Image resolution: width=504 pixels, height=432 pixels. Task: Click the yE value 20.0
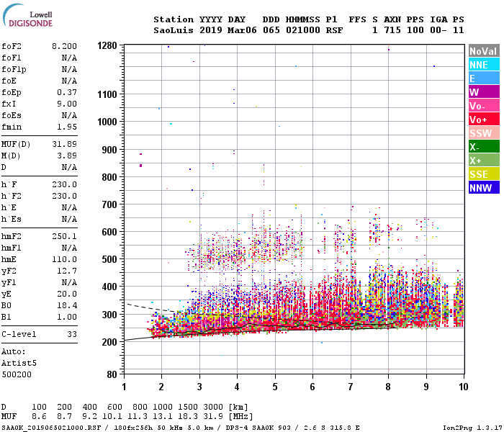(67, 294)
